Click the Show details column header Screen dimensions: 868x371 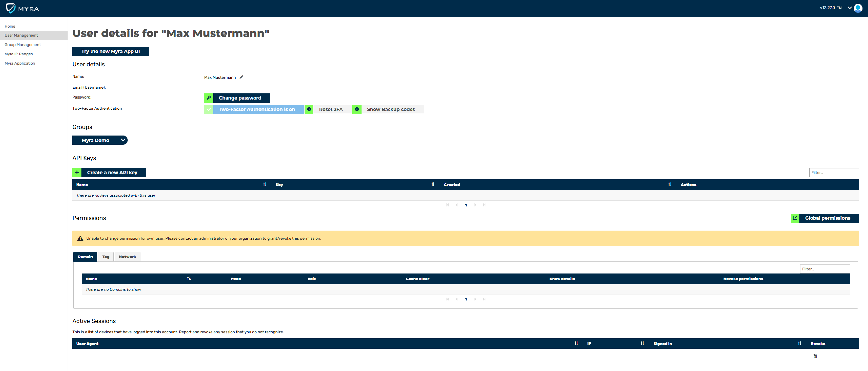[562, 279]
